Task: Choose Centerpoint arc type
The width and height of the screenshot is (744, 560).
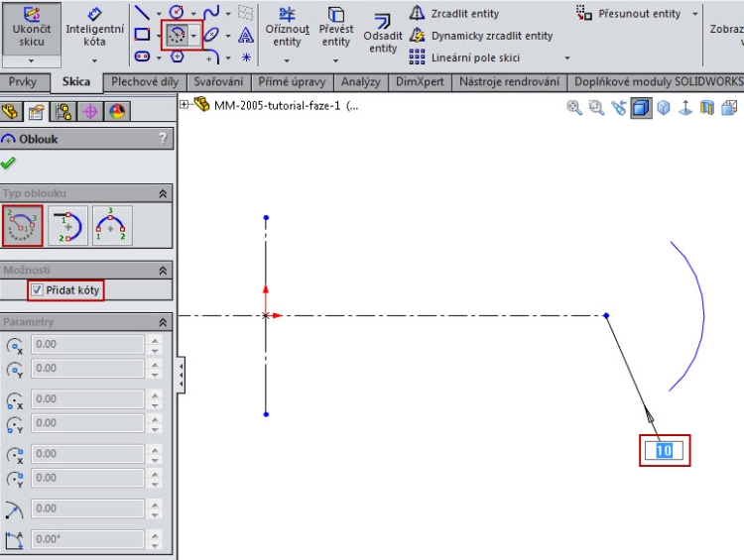Action: pos(22,226)
